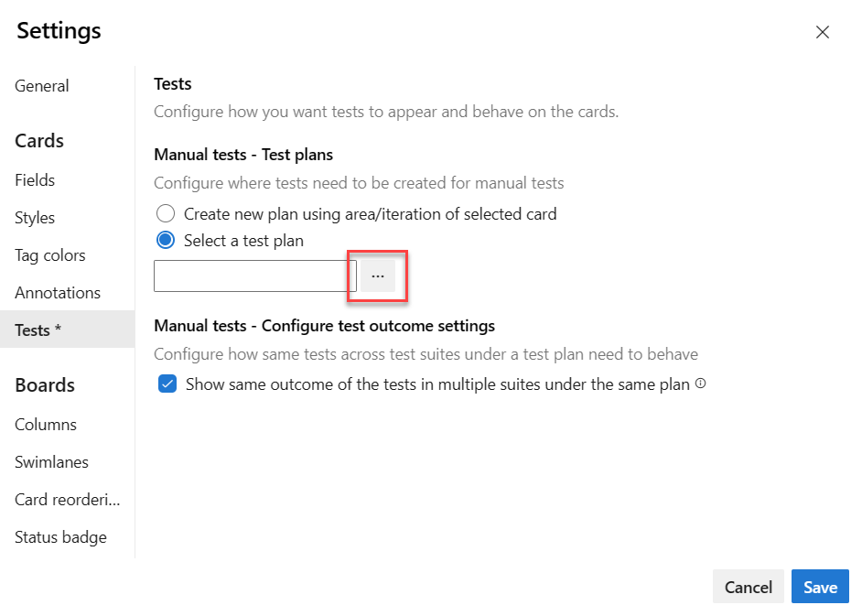Uncheck Show same outcome of the tests checkbox
Viewport: 862px width, 616px height.
click(167, 384)
